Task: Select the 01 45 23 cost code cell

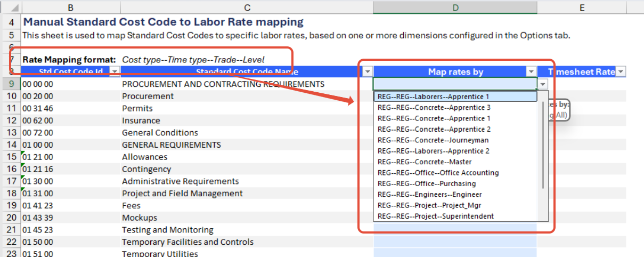Action: 37,230
